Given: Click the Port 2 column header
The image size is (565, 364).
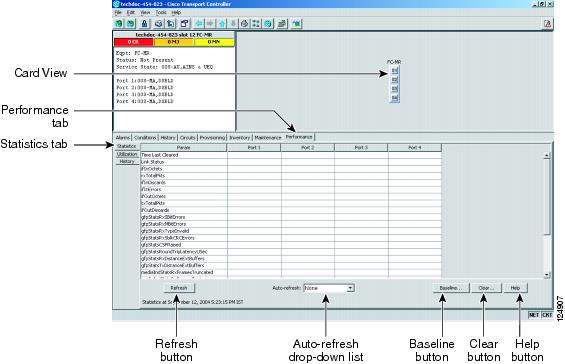Looking at the screenshot, I should coord(307,147).
